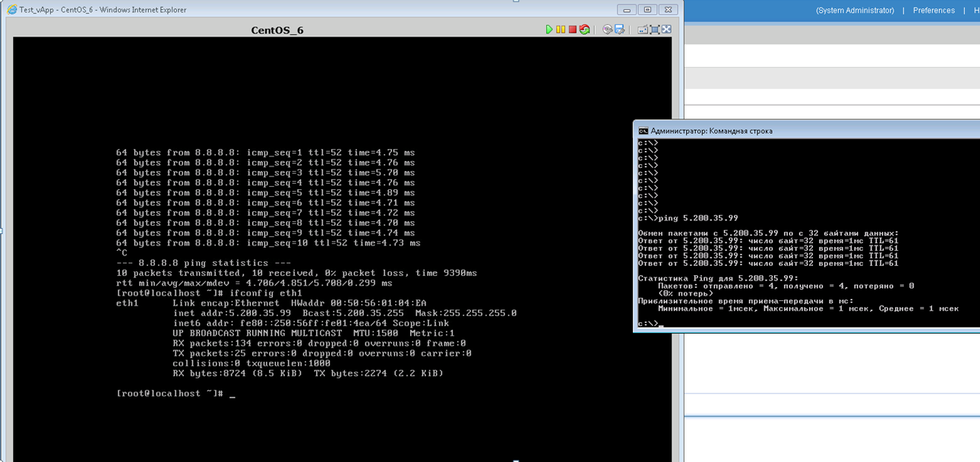Maximize the Test_vApp console window

(647, 10)
